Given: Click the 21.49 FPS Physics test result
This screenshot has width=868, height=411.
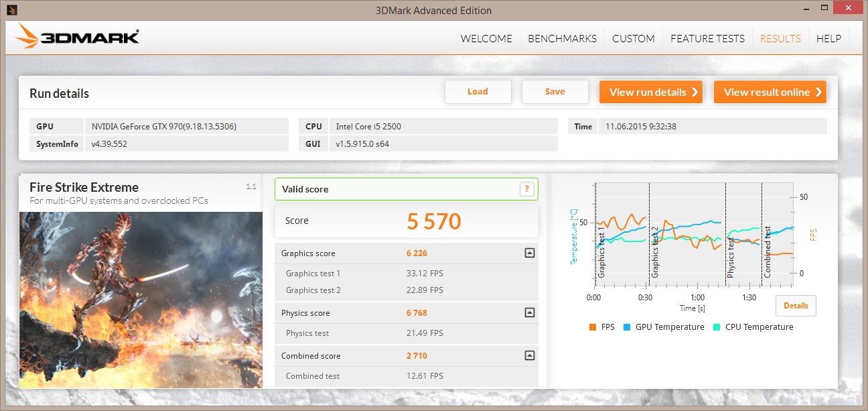Looking at the screenshot, I should click(x=425, y=333).
